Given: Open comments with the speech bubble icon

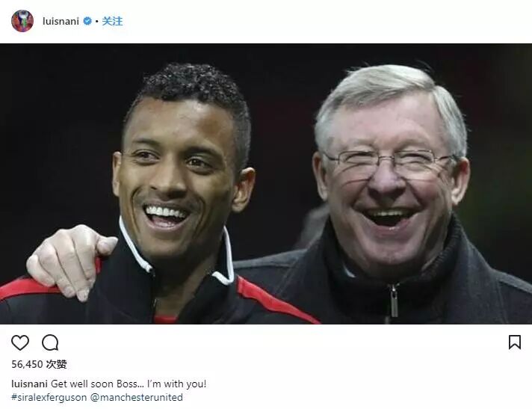Looking at the screenshot, I should (x=50, y=342).
